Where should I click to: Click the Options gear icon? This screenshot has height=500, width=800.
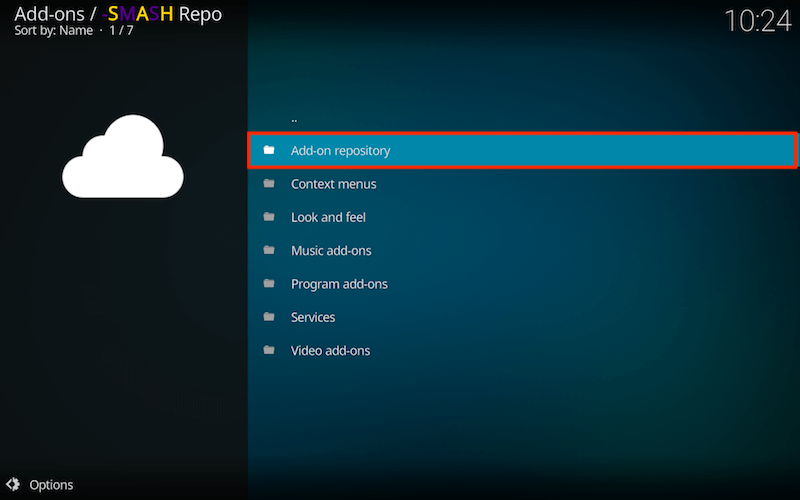[13, 484]
